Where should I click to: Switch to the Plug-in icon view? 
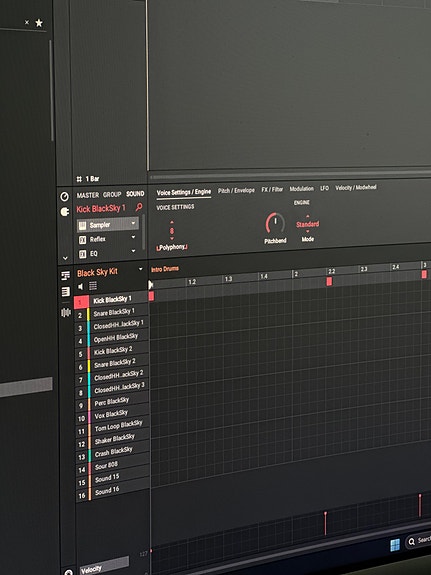coord(65,212)
